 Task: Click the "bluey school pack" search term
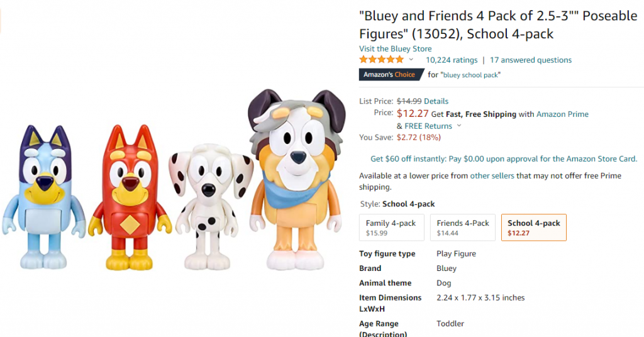470,75
